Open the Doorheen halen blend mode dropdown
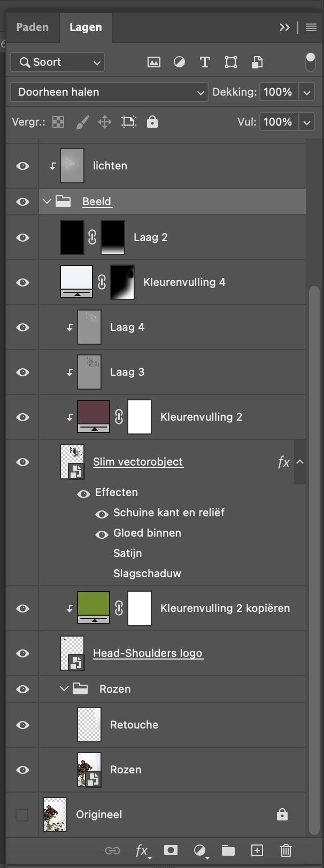Screen dimensions: 324x868 coord(109,92)
